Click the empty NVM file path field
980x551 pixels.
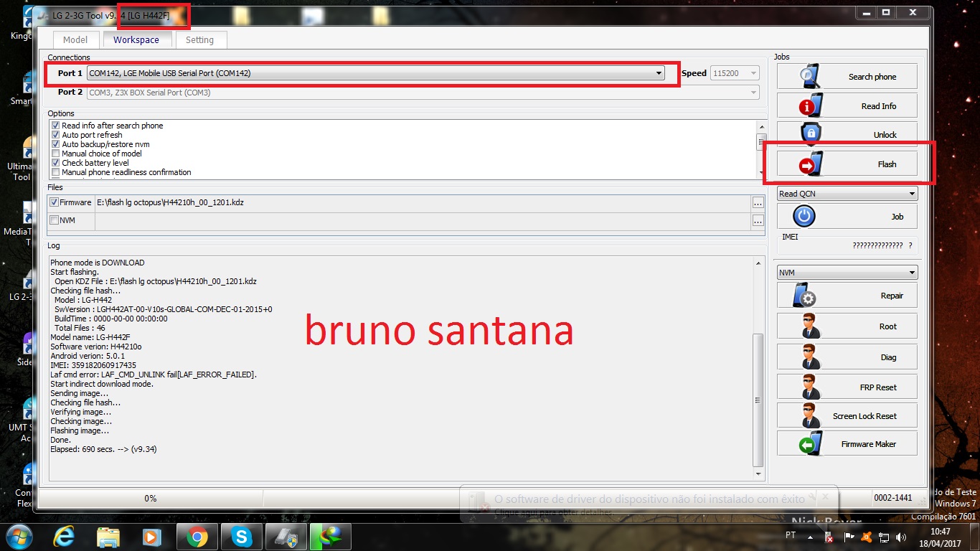tap(423, 221)
